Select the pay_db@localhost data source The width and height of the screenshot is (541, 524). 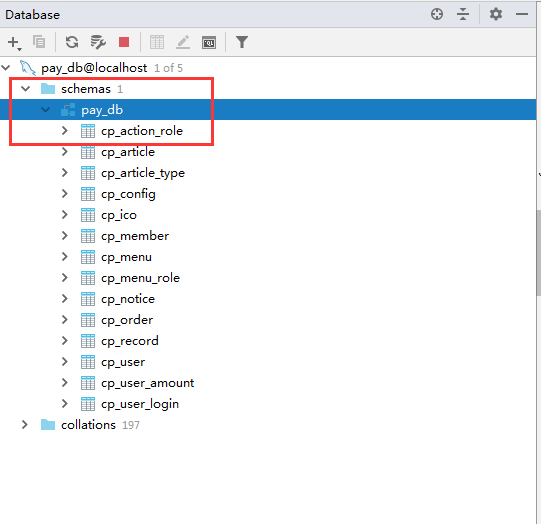(x=94, y=68)
